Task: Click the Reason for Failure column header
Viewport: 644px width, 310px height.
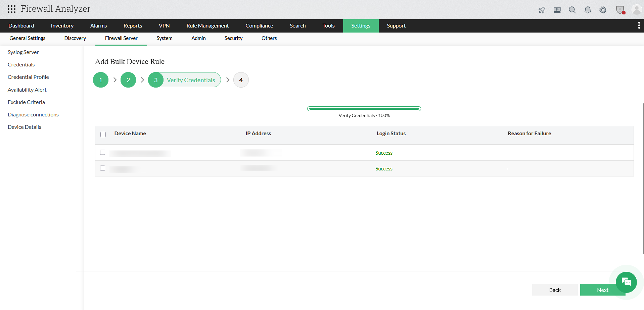Action: tap(530, 134)
